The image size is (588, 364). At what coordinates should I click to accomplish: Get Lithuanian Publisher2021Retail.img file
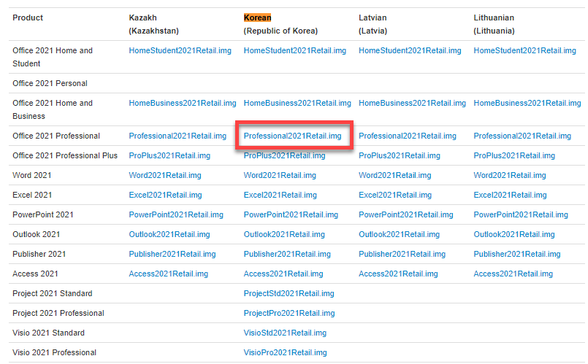coord(517,254)
